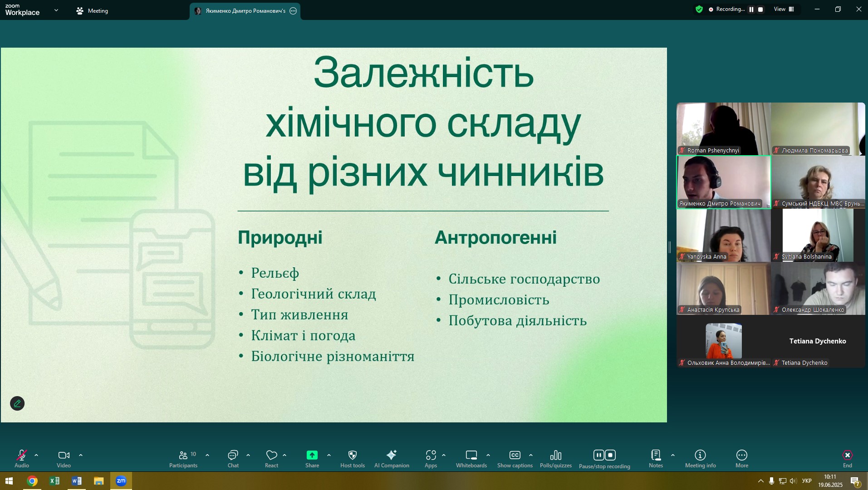
Task: Open Excel from the taskbar
Action: click(x=54, y=481)
